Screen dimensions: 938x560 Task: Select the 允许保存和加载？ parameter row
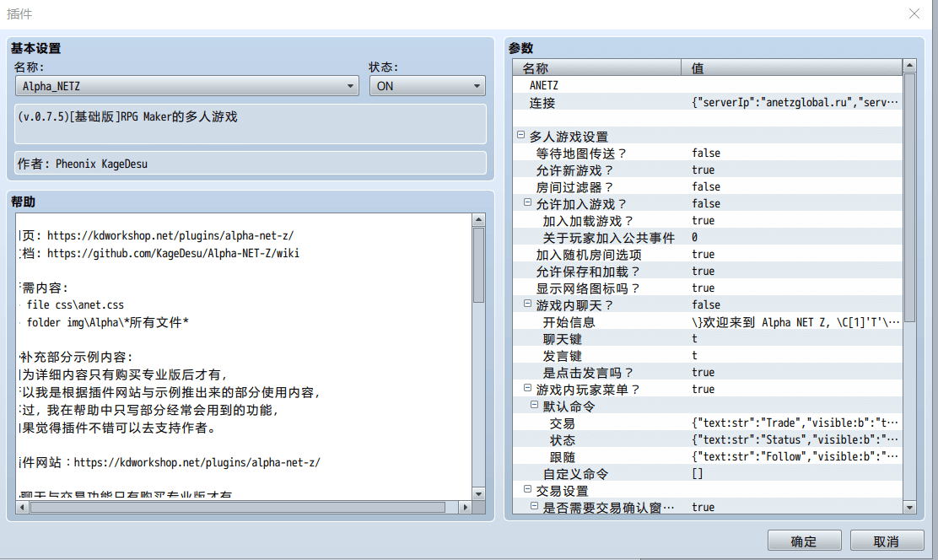pos(708,271)
